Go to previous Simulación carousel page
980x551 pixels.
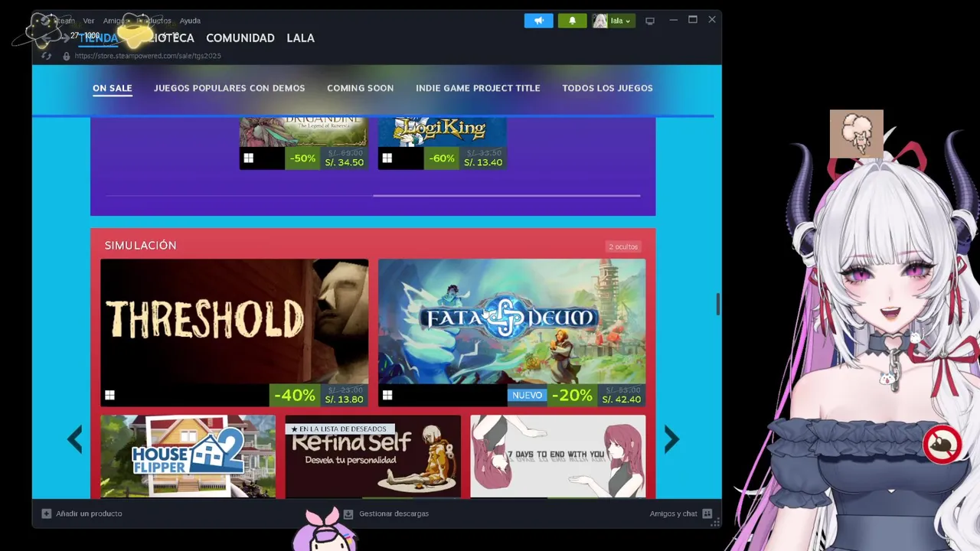point(74,439)
